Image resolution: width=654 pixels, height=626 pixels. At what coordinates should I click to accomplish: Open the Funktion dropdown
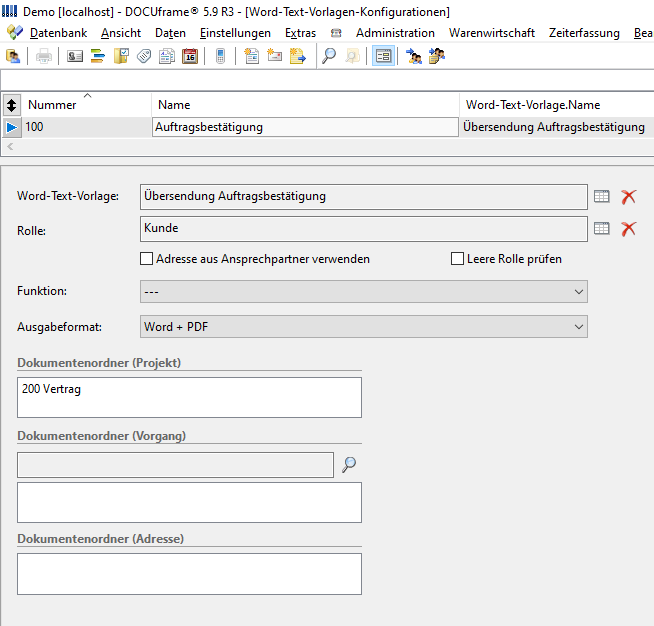(364, 292)
